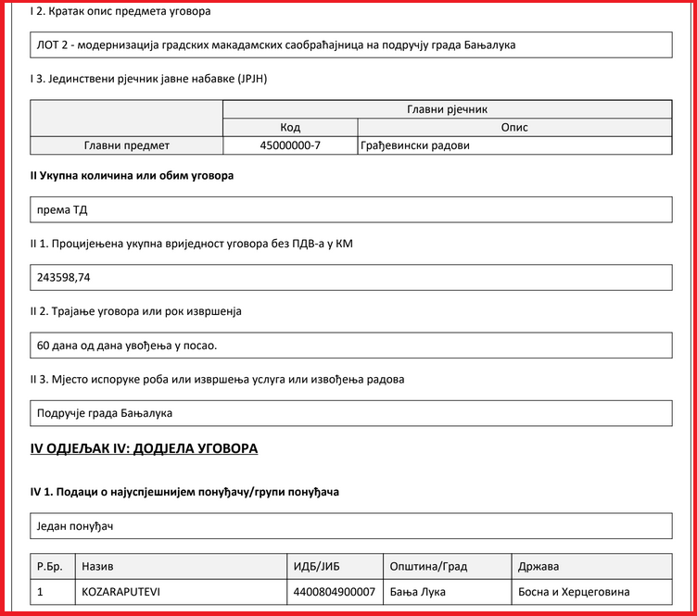Click the 'Подручје града Бањалука' field
The height and width of the screenshot is (616, 697).
pos(351,413)
